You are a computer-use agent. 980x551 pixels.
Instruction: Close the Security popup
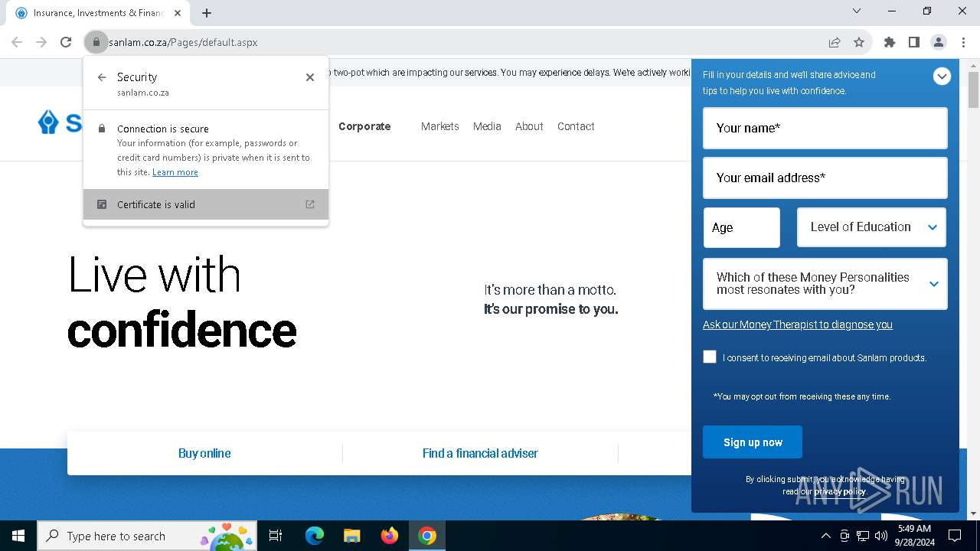[x=310, y=77]
